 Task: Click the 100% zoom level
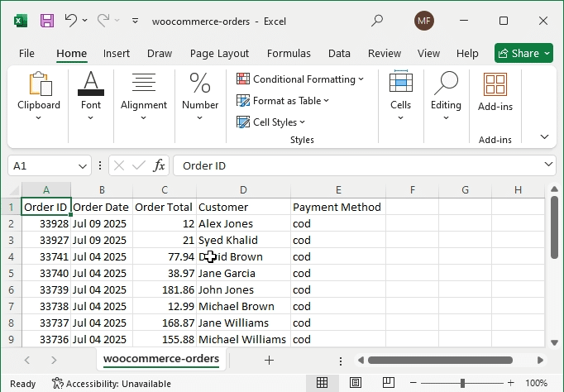point(536,383)
